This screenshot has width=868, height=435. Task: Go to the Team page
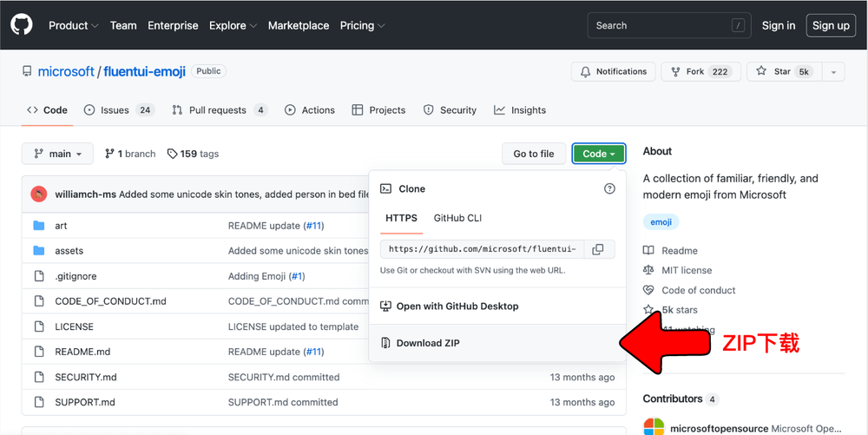[123, 25]
